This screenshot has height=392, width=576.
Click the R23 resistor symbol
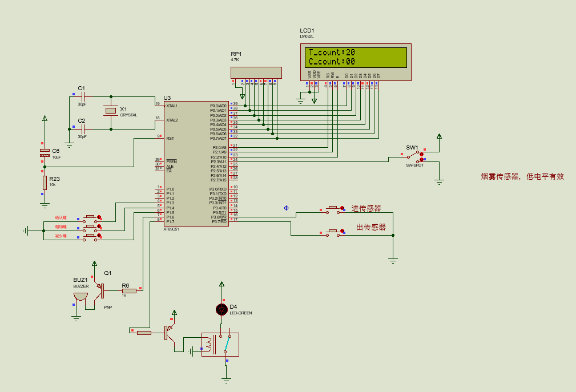pos(45,183)
